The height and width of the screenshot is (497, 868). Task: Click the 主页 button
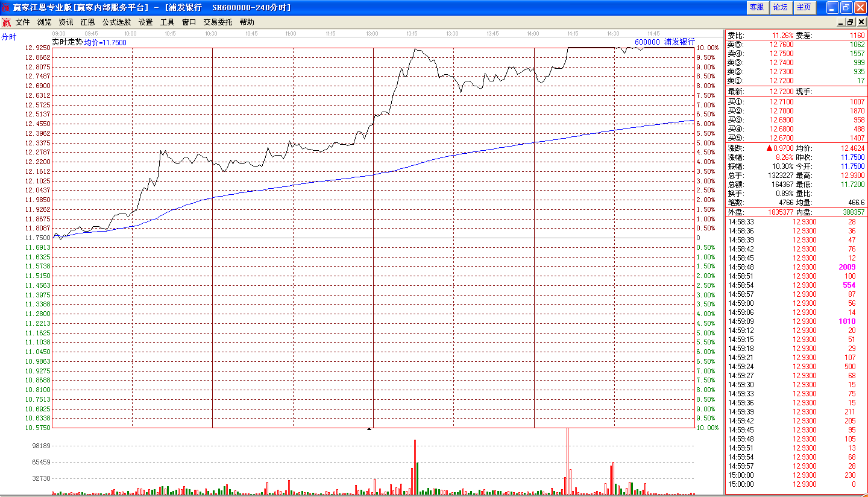tap(804, 7)
